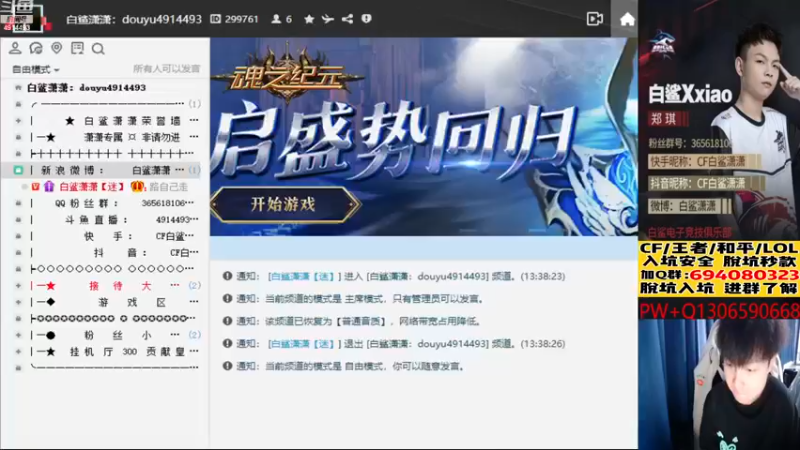Select the 新浪微博: 白鲨潇潇 channel
Viewport: 800px width, 450px height.
pyautogui.click(x=106, y=170)
